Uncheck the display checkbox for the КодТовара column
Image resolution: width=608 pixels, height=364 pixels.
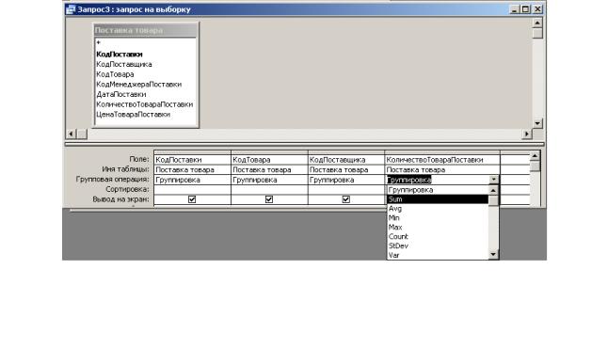pos(269,199)
